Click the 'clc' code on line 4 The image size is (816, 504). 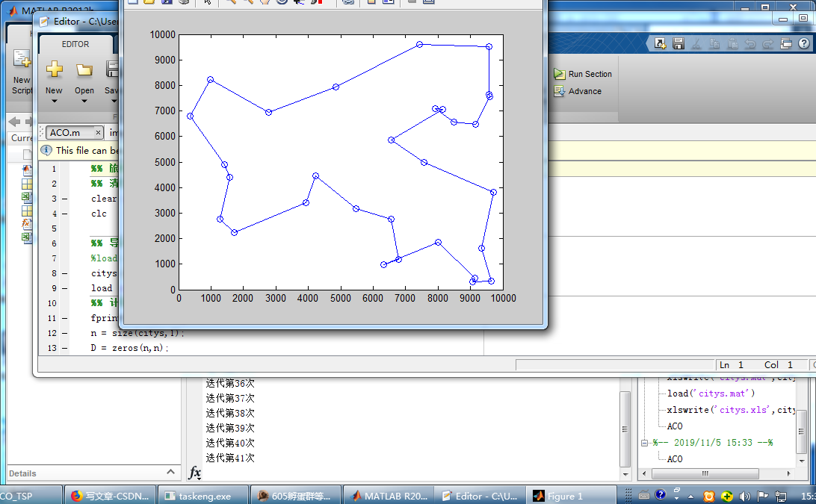tap(99, 214)
